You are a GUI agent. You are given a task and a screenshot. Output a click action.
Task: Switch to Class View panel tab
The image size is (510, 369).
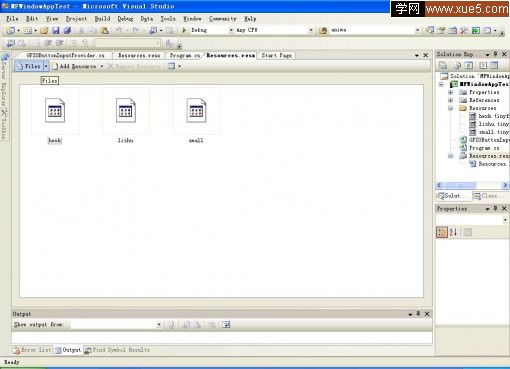coord(489,196)
